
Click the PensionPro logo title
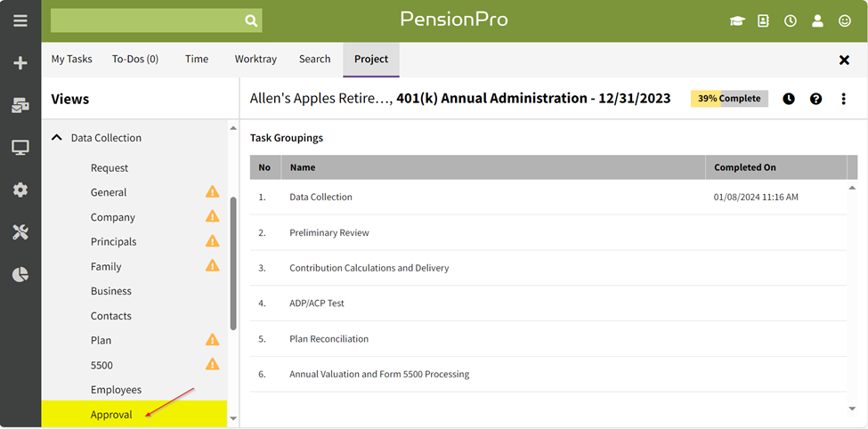(454, 20)
